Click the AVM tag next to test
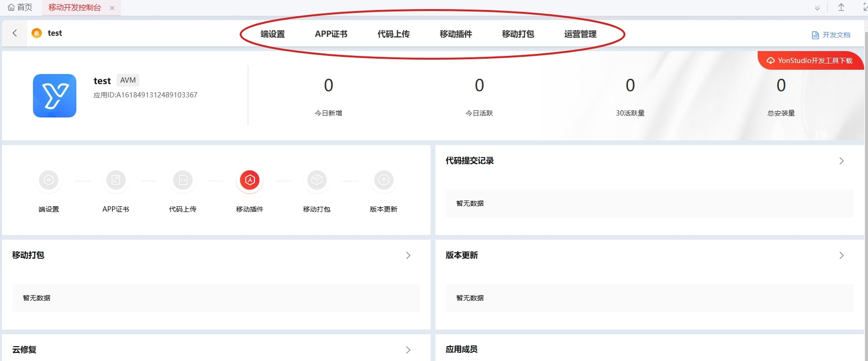 (x=128, y=80)
